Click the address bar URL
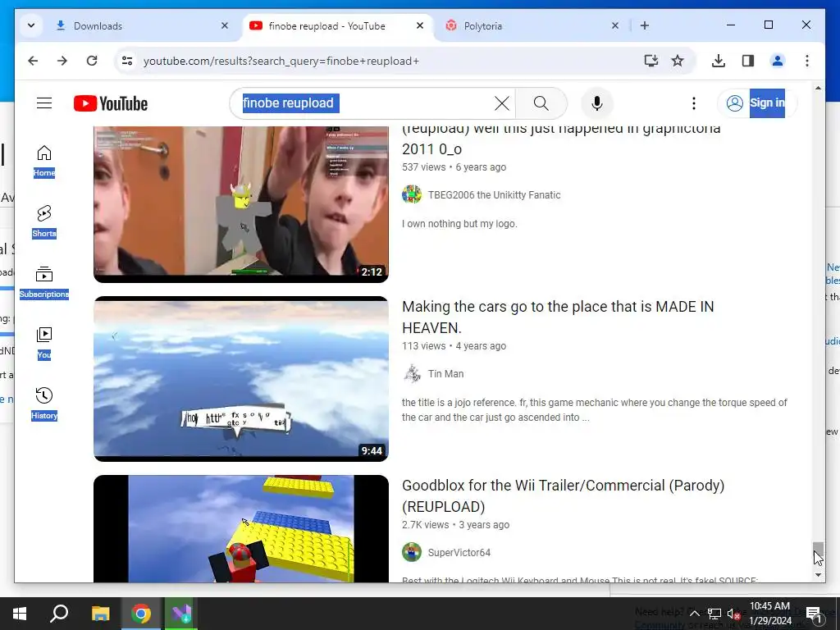840x630 pixels. (x=281, y=61)
